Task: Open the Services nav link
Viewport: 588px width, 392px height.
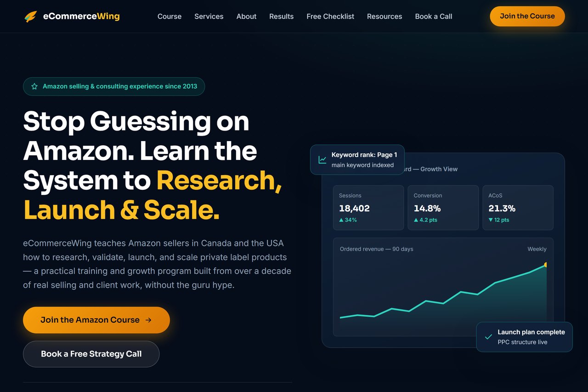Action: pos(209,17)
